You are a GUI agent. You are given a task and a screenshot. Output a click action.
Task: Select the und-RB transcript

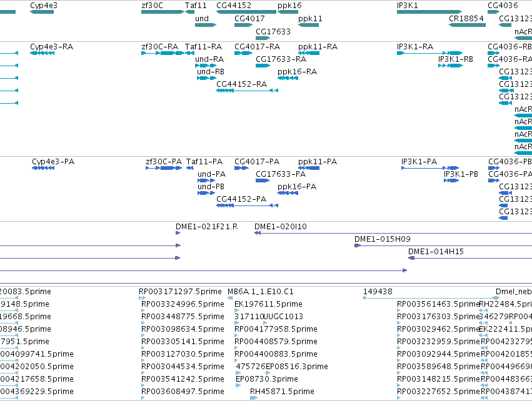207,78
